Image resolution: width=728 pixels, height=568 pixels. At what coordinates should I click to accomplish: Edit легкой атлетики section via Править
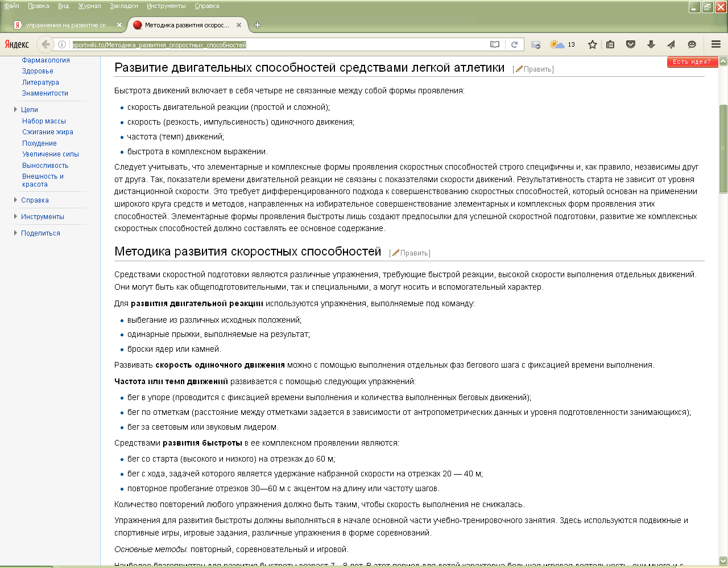[x=538, y=69]
